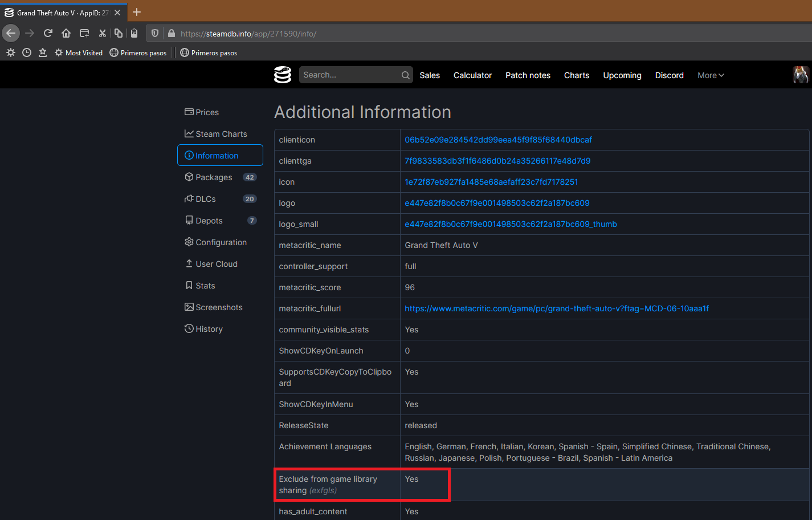The width and height of the screenshot is (812, 520).
Task: Open the clienticon hash link
Action: (498, 140)
